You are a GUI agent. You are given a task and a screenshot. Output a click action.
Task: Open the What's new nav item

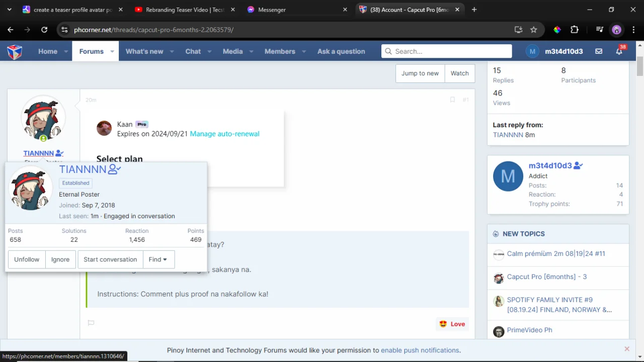pos(144,51)
